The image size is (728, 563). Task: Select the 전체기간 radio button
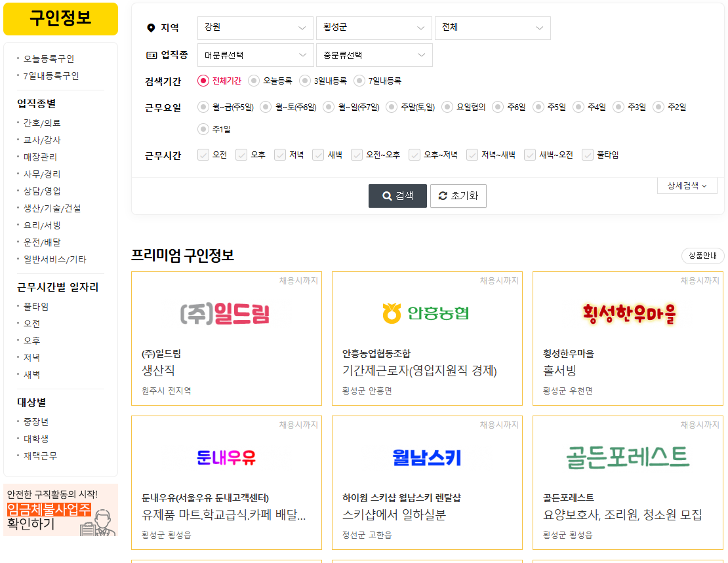tap(203, 81)
